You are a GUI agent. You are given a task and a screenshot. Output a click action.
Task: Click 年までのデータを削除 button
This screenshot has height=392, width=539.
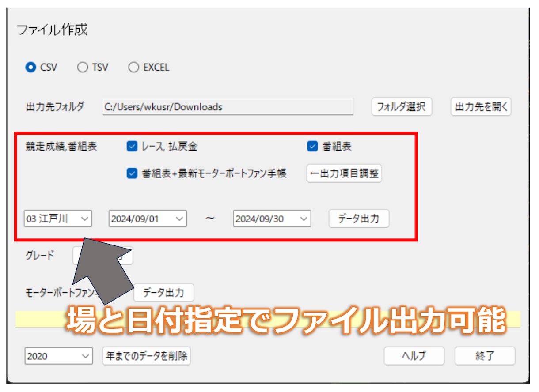[x=147, y=356]
